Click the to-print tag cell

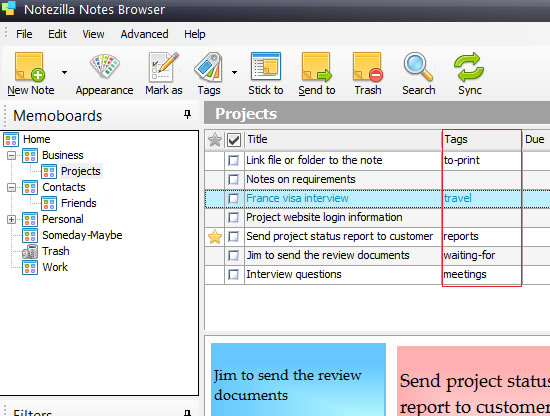point(482,161)
